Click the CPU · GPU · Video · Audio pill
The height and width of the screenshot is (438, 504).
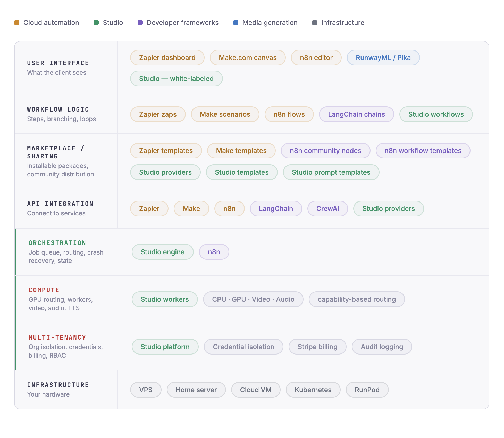(253, 299)
